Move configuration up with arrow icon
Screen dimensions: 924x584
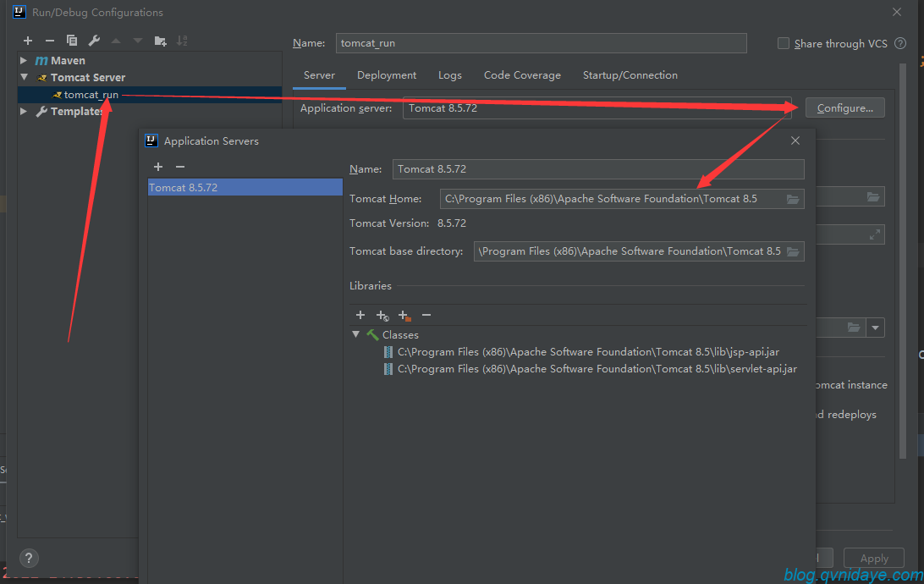116,41
